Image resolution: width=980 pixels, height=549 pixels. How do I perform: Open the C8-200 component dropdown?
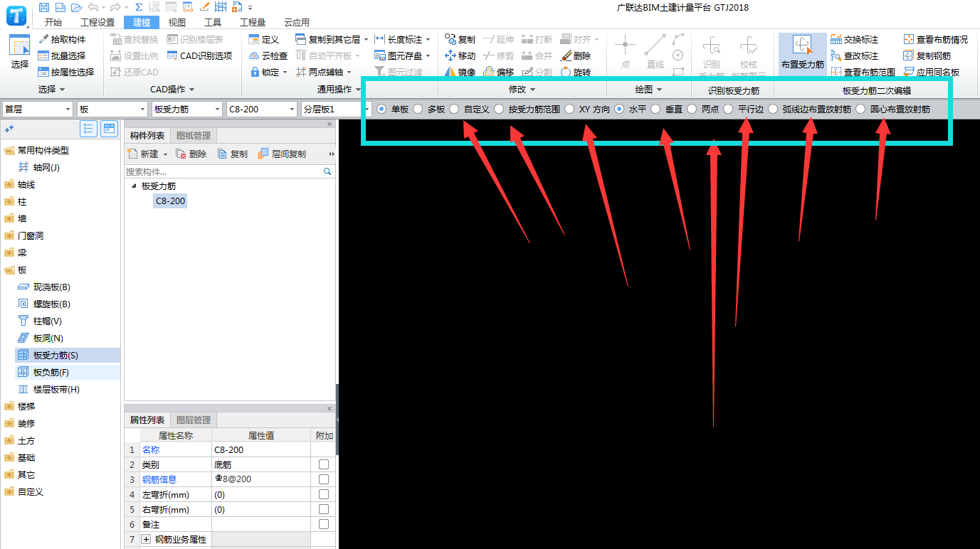click(262, 109)
